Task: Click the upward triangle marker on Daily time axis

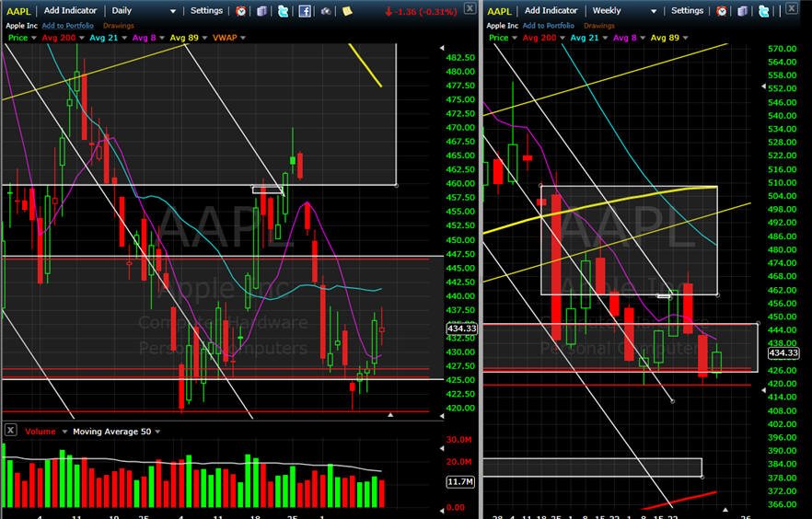Action: (x=390, y=415)
